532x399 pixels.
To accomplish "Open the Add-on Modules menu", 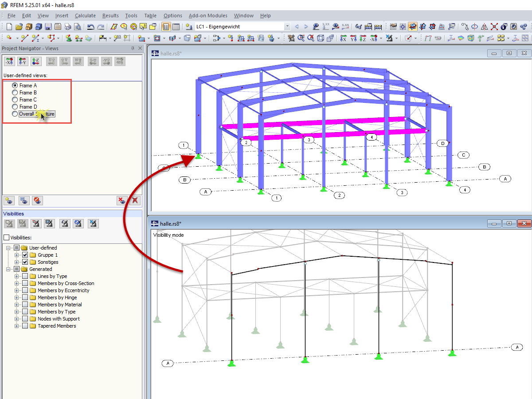I will [x=208, y=16].
